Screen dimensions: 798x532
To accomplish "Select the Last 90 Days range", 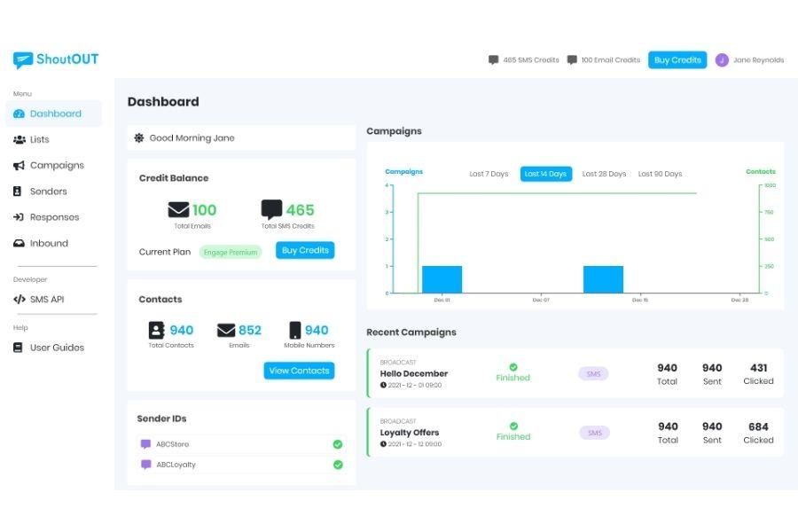I will 660,174.
